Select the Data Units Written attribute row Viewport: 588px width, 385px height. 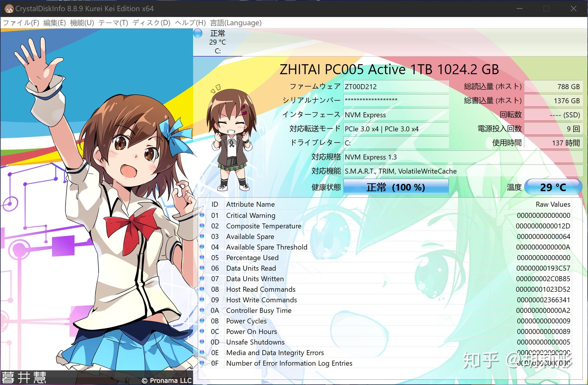255,279
